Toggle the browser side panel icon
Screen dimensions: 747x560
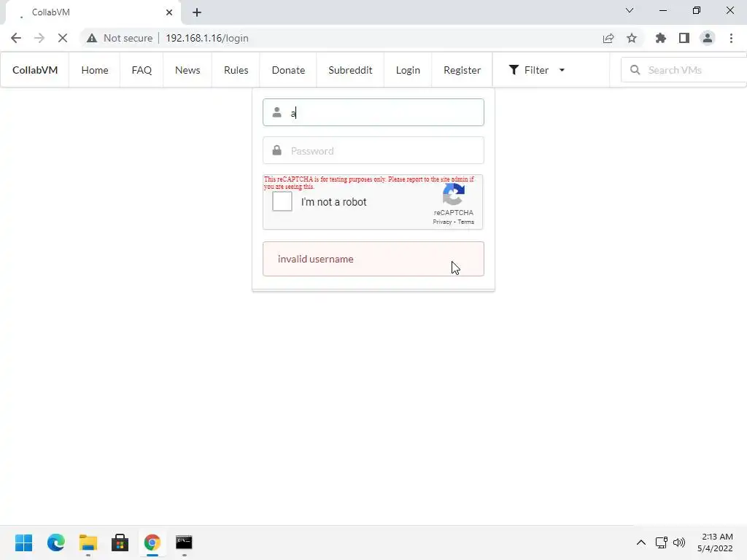tap(684, 38)
